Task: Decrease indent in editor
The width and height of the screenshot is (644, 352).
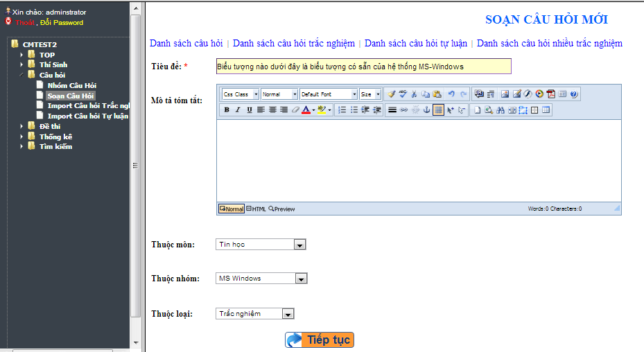Action: point(376,109)
